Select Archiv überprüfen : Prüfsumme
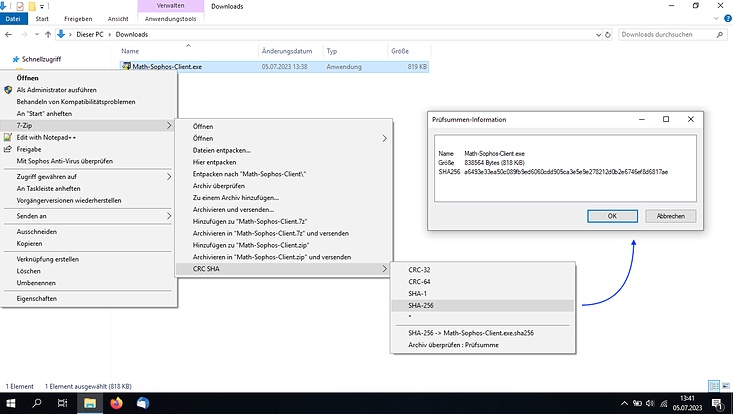Viewport: 733px width, 414px height. [482, 345]
